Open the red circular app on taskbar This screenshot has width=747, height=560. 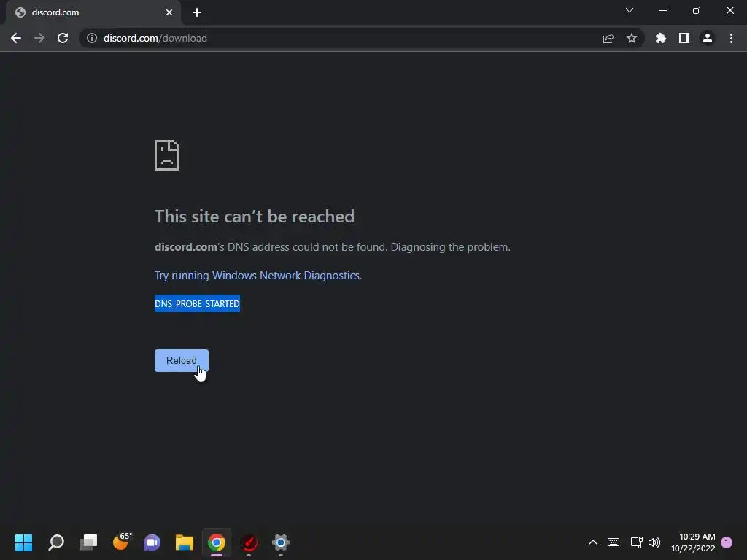click(x=249, y=542)
